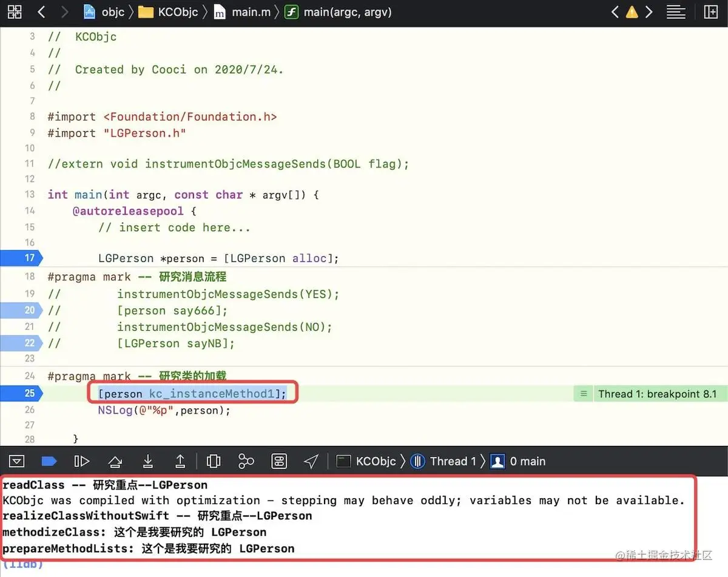Open the related items grid menu
Image resolution: width=728 pixels, height=577 pixels.
(15, 12)
